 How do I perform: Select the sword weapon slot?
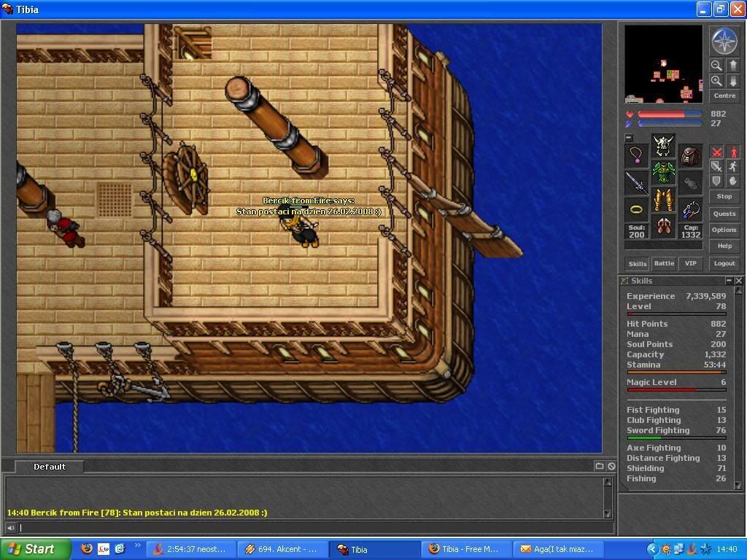637,183
